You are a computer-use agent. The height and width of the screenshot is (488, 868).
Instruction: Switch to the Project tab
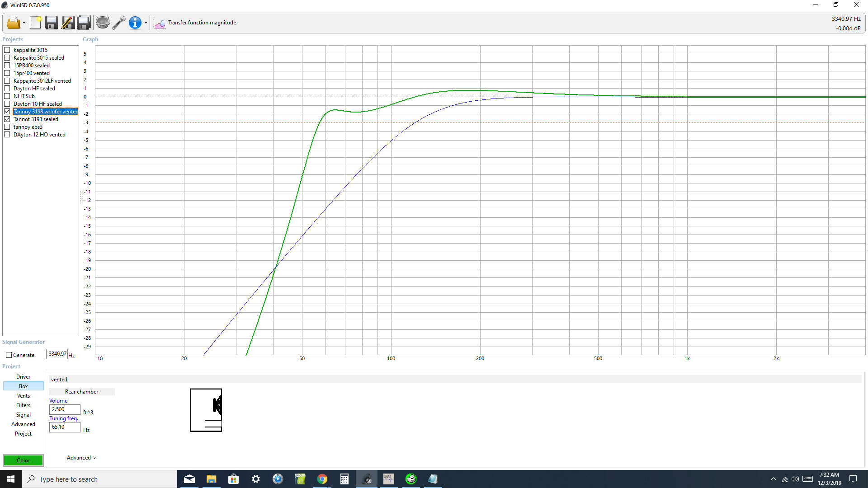(24, 434)
